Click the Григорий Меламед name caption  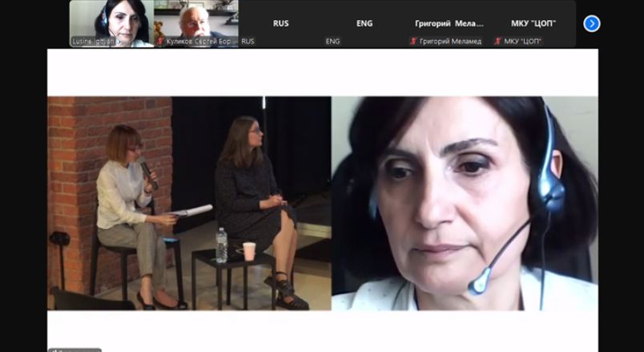(450, 41)
